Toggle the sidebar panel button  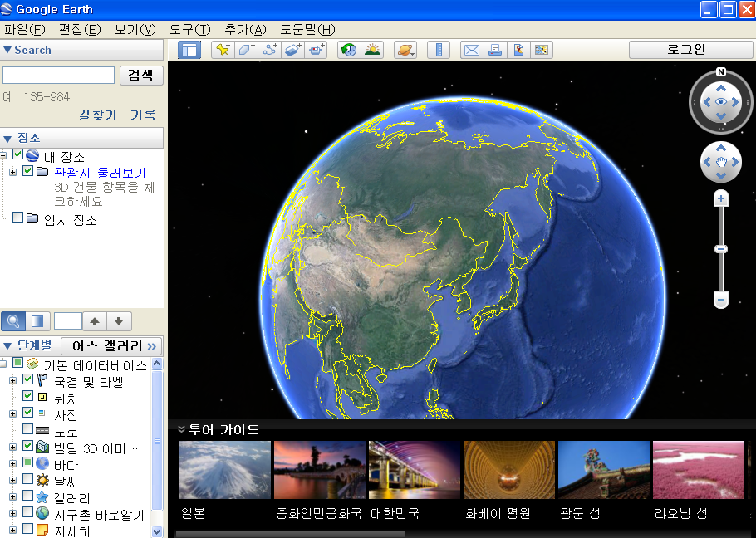[189, 50]
